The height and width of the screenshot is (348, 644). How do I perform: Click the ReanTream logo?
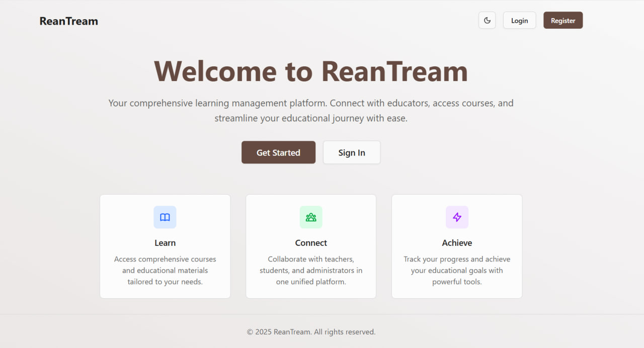68,21
